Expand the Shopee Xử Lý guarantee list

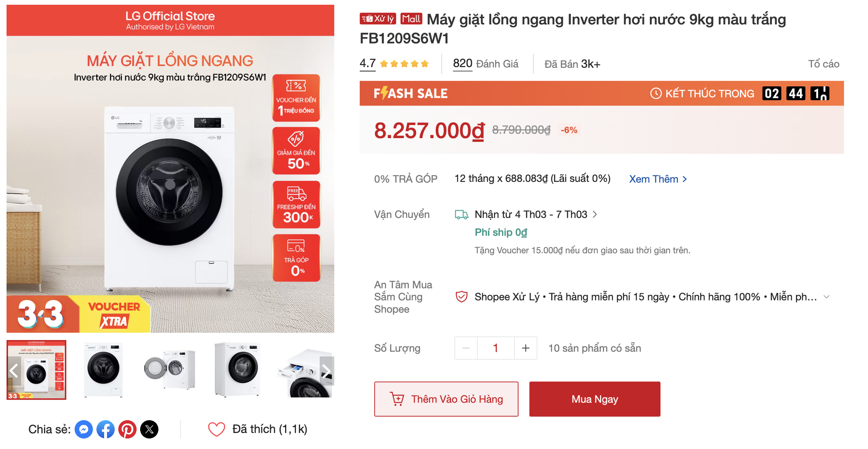point(827,297)
